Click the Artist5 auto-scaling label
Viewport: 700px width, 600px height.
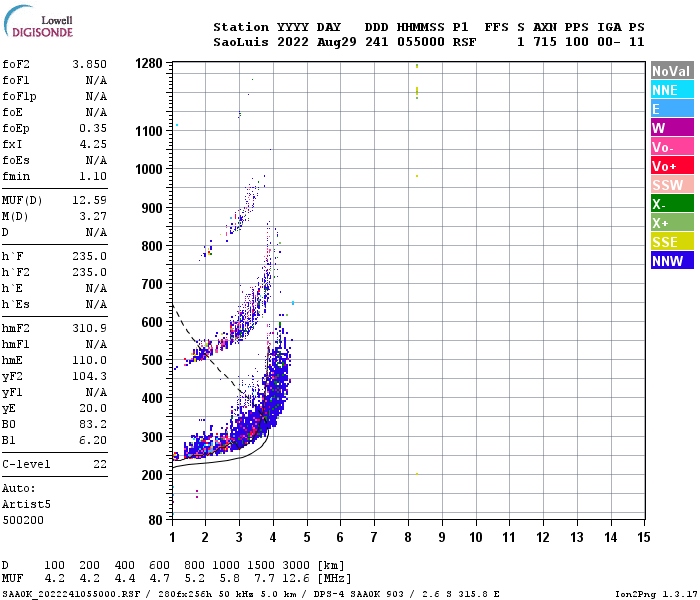click(26, 504)
